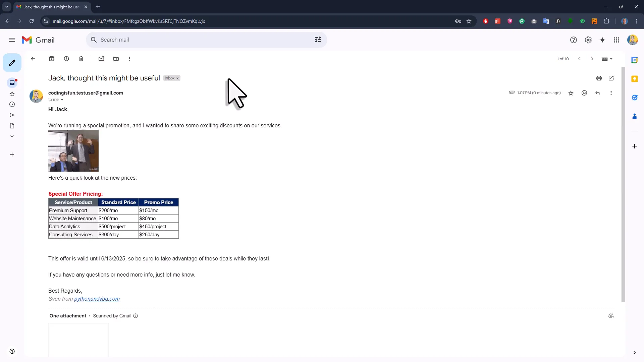Visit the pythonandvba.com link
Viewport: 644px width, 362px height.
(97, 299)
